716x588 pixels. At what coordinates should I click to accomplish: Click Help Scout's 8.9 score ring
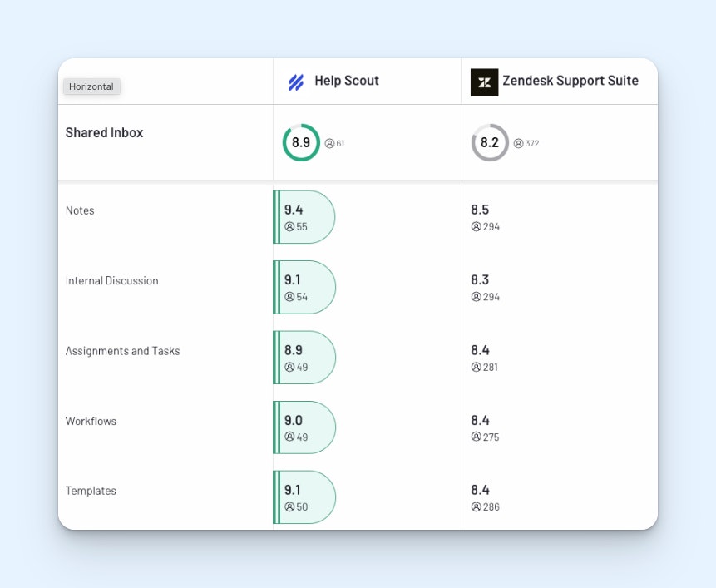point(301,142)
